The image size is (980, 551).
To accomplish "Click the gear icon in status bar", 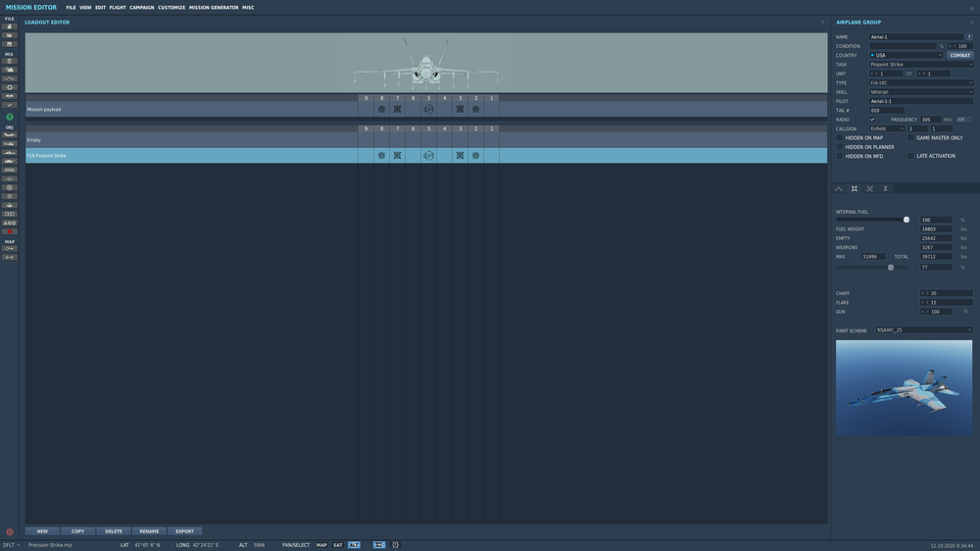I will click(396, 545).
